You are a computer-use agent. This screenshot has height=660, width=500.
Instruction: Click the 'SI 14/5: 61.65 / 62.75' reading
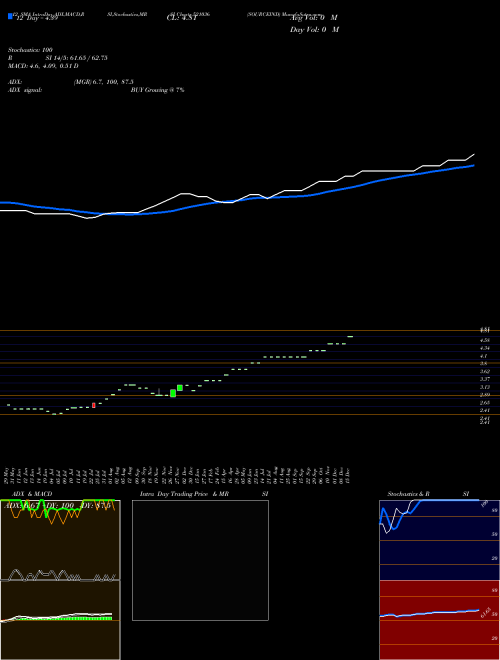click(x=76, y=58)
